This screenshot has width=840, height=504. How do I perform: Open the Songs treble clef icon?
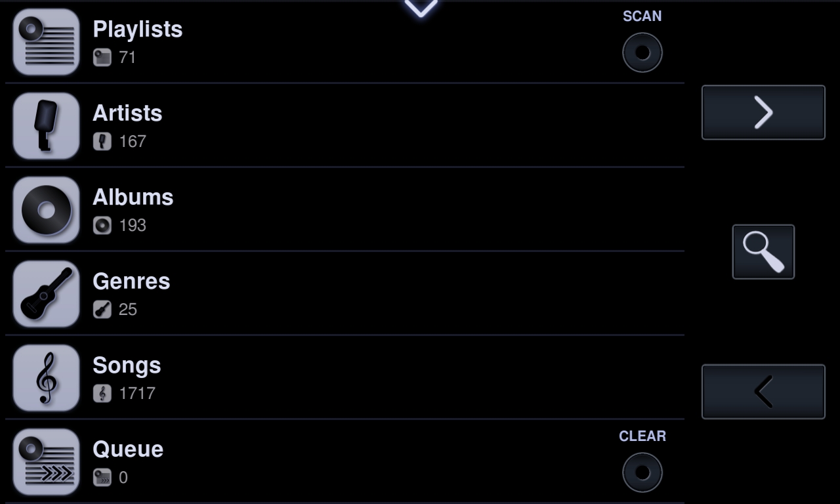(46, 378)
